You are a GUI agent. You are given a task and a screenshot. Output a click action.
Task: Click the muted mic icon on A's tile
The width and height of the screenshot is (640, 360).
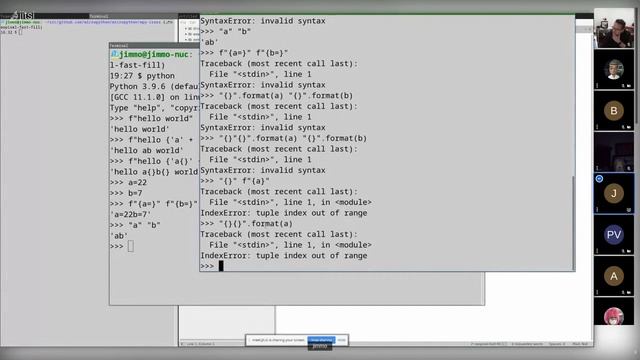623,292
